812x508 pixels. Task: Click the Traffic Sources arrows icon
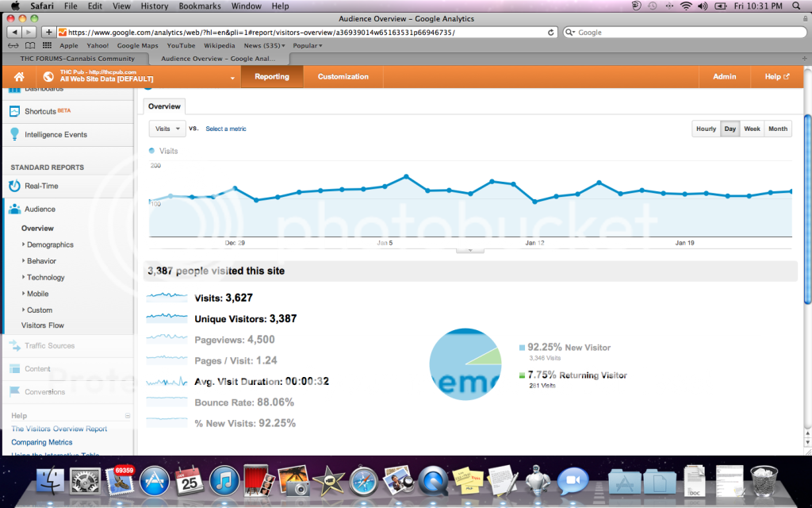coord(14,345)
